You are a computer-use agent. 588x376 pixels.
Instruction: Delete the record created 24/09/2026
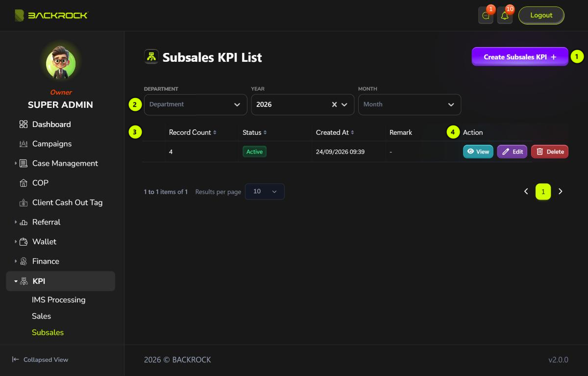click(x=550, y=152)
